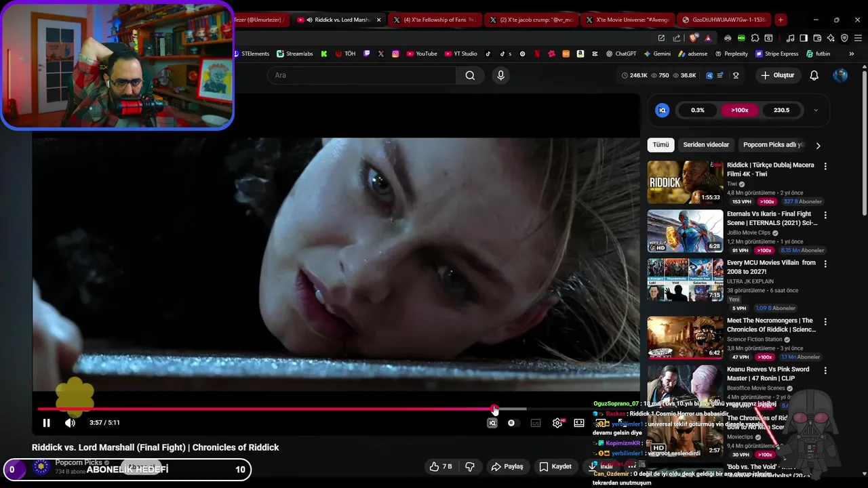
Task: Open the Gemini bookmark
Action: tap(657, 54)
